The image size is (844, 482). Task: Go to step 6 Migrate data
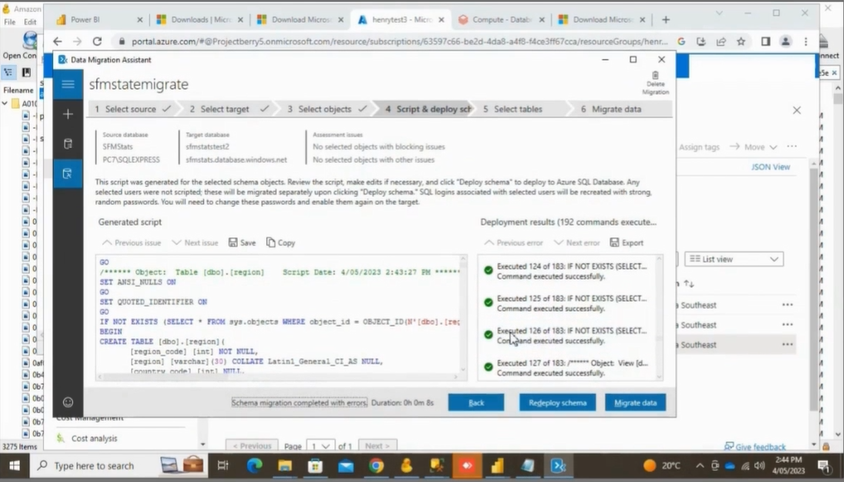point(616,109)
